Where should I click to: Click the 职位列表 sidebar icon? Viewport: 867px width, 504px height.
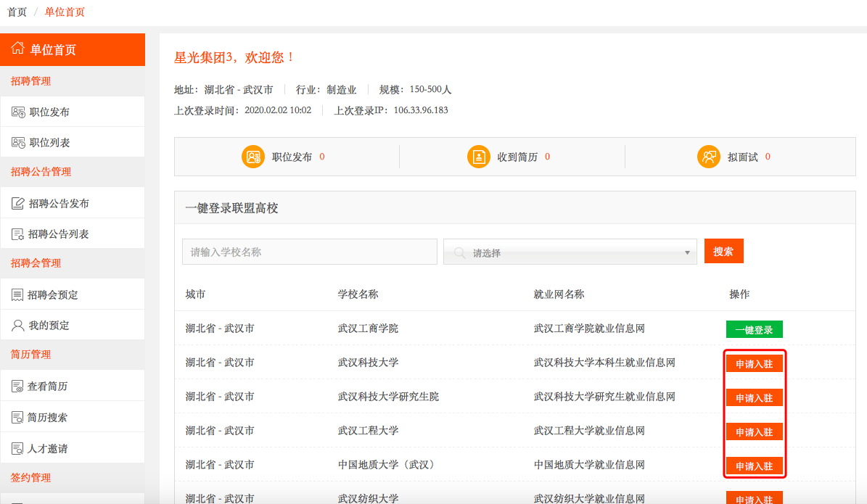pos(18,143)
